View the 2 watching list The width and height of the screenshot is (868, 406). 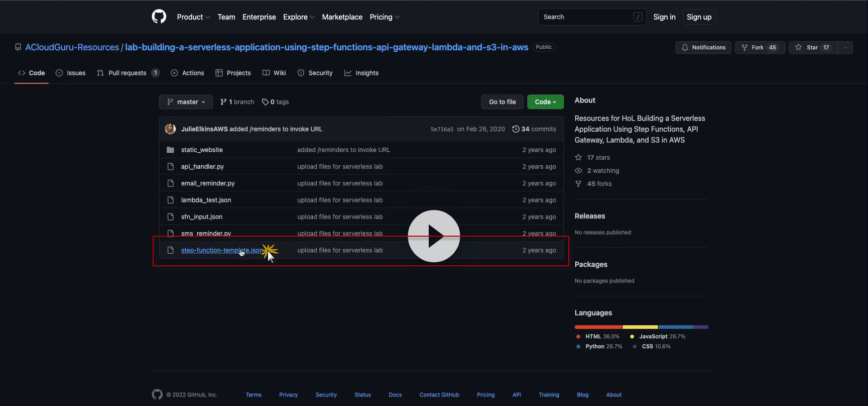pyautogui.click(x=597, y=171)
